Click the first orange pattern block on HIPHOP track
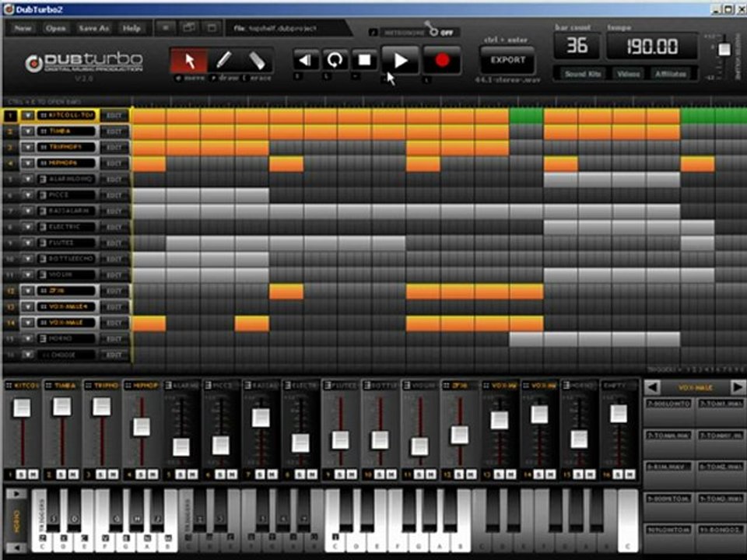The height and width of the screenshot is (560, 747). [x=149, y=164]
